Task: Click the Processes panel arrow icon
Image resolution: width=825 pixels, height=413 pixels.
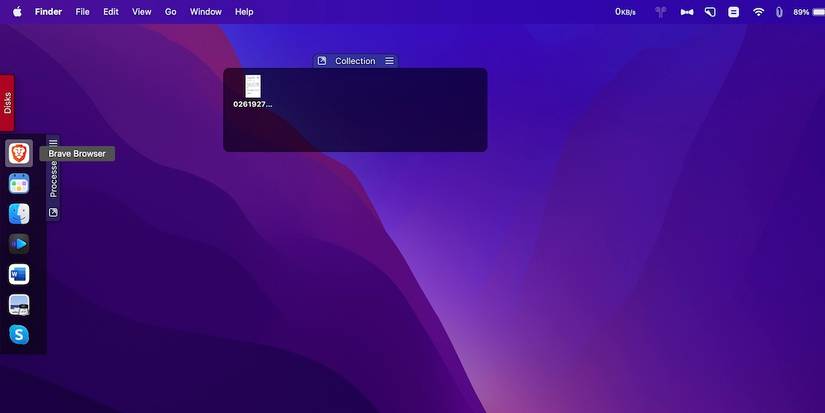Action: (53, 213)
